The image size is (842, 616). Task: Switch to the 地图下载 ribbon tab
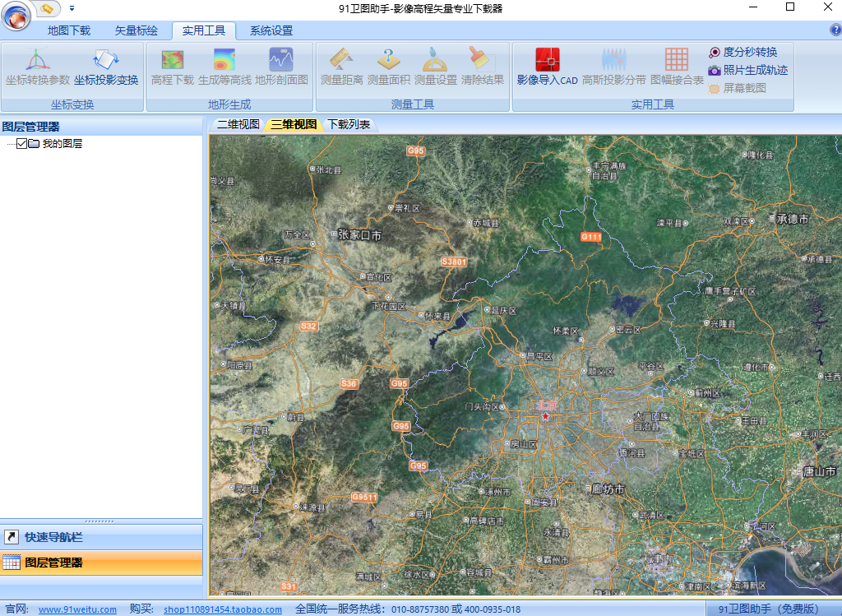[69, 30]
